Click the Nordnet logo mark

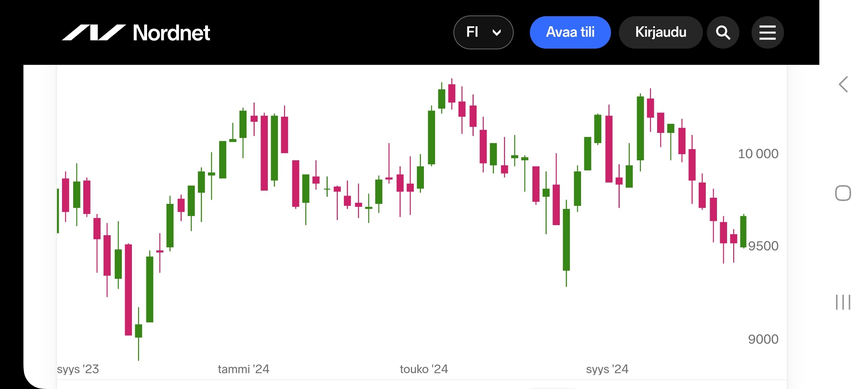click(x=94, y=32)
